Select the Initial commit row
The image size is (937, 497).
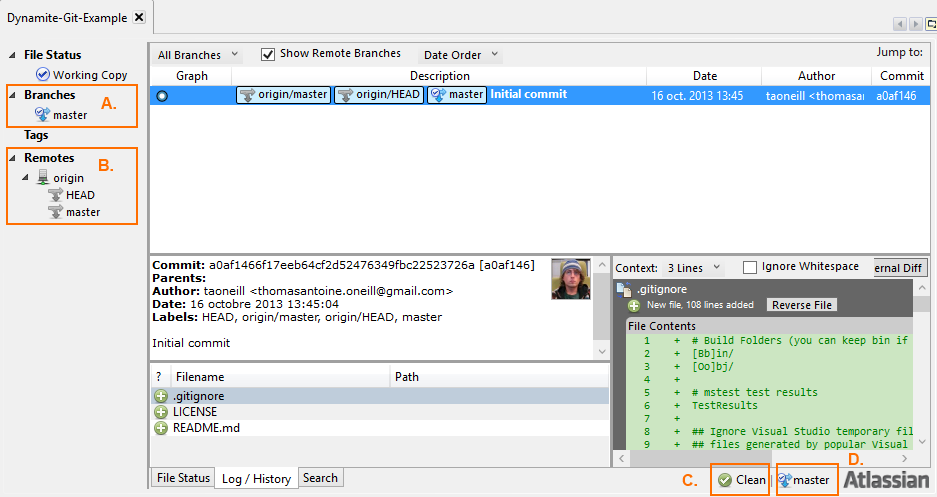[x=540, y=96]
